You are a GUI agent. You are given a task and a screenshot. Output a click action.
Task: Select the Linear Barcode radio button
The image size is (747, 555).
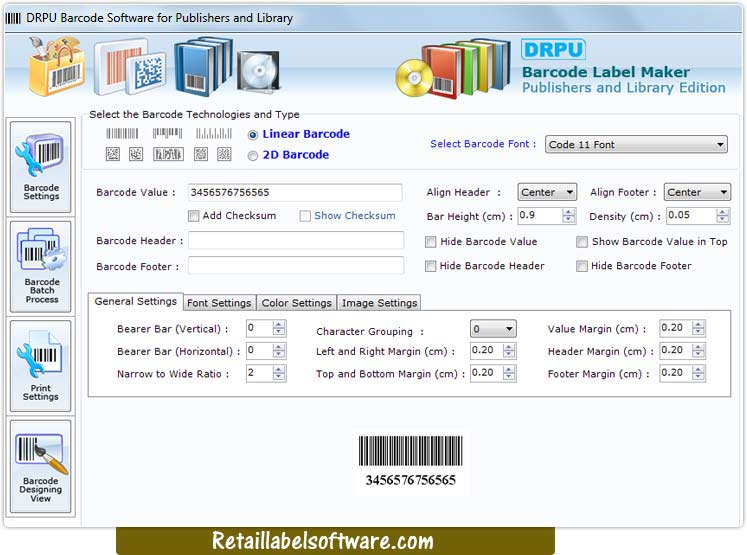(252, 135)
